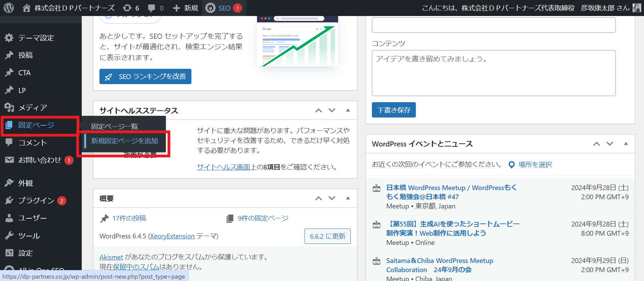
Task: Click the plus 新規 icon in admin bar
Action: pos(176,8)
